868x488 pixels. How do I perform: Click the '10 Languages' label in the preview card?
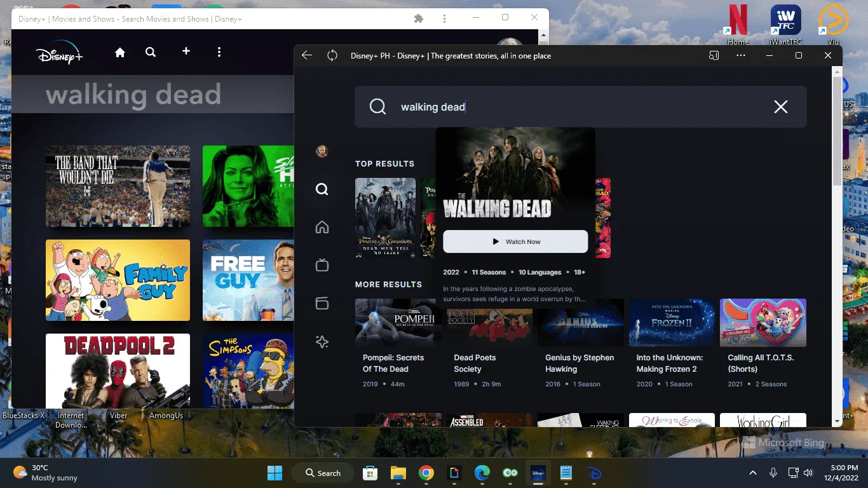[x=540, y=272]
